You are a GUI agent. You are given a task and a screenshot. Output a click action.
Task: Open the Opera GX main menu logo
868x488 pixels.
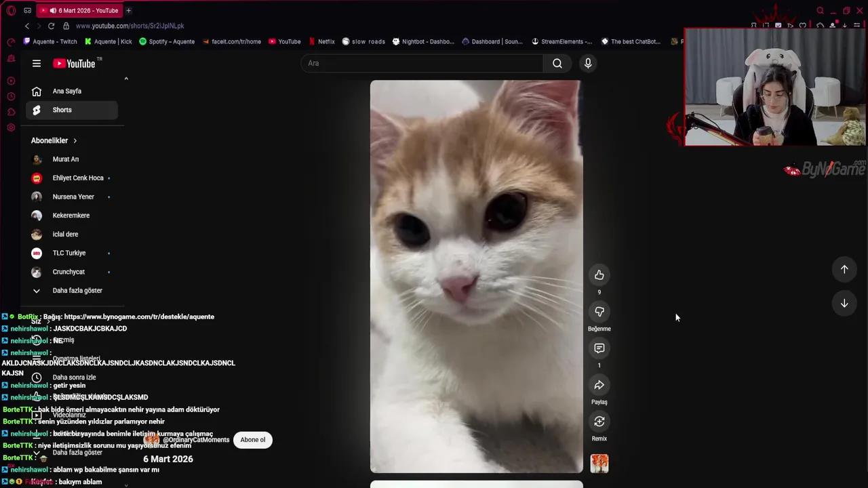click(x=11, y=10)
